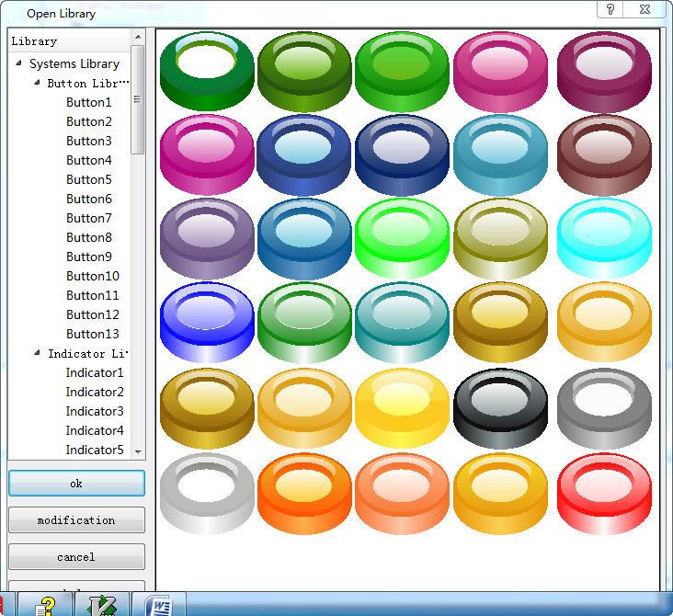Select Indicator2 tree entry
Image resolution: width=673 pixels, height=616 pixels.
[x=95, y=392]
